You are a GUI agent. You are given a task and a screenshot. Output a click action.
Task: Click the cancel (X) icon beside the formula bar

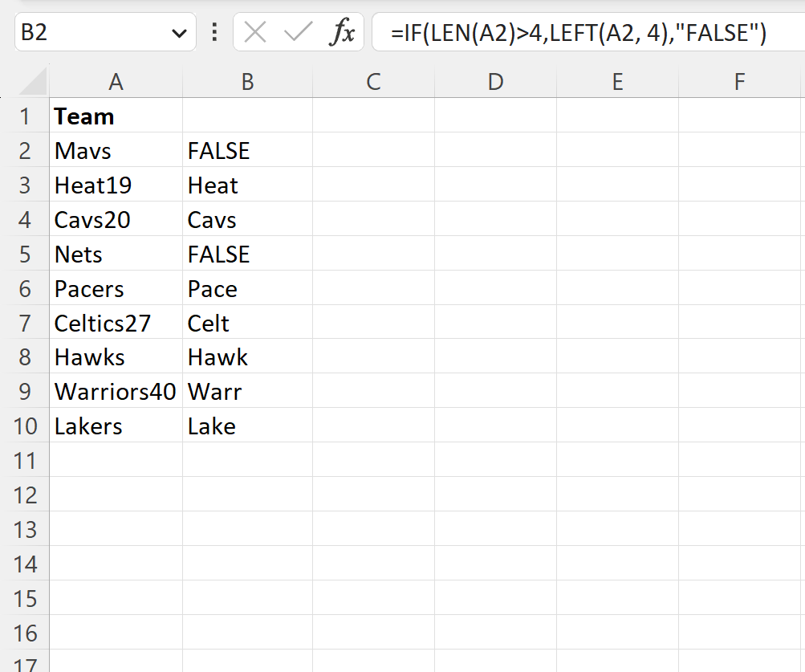[x=254, y=32]
